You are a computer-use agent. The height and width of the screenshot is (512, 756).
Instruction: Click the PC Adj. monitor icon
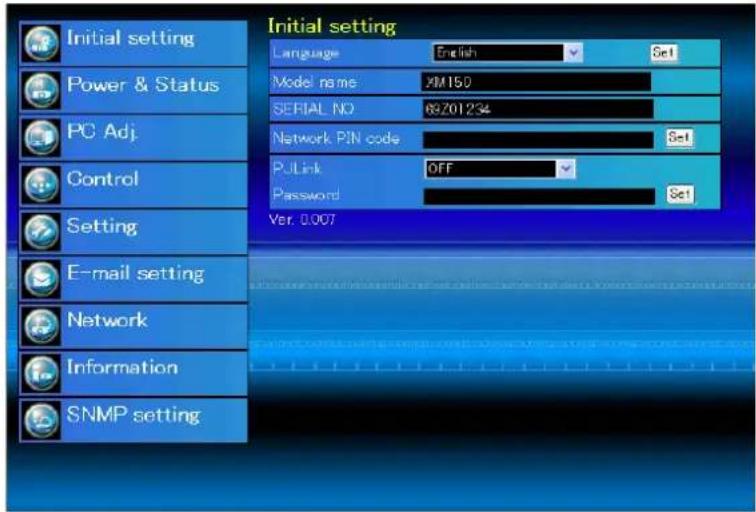point(41,137)
